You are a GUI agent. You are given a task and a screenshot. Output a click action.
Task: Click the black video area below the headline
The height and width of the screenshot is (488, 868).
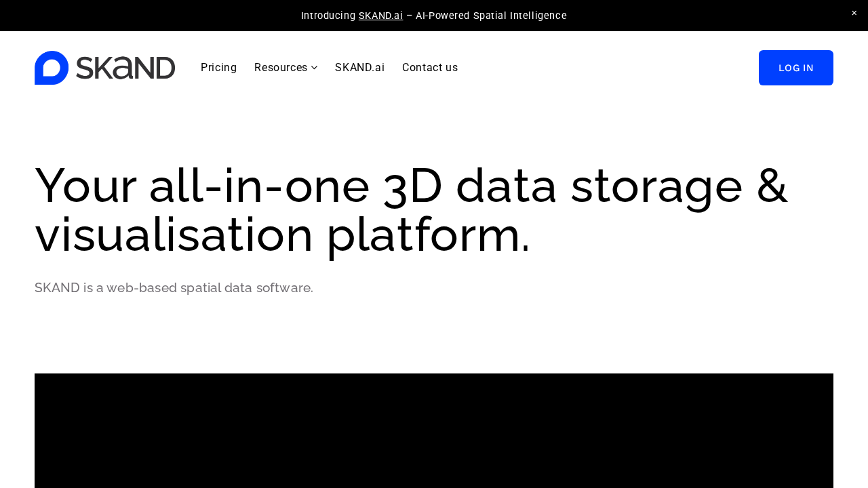coord(434,430)
